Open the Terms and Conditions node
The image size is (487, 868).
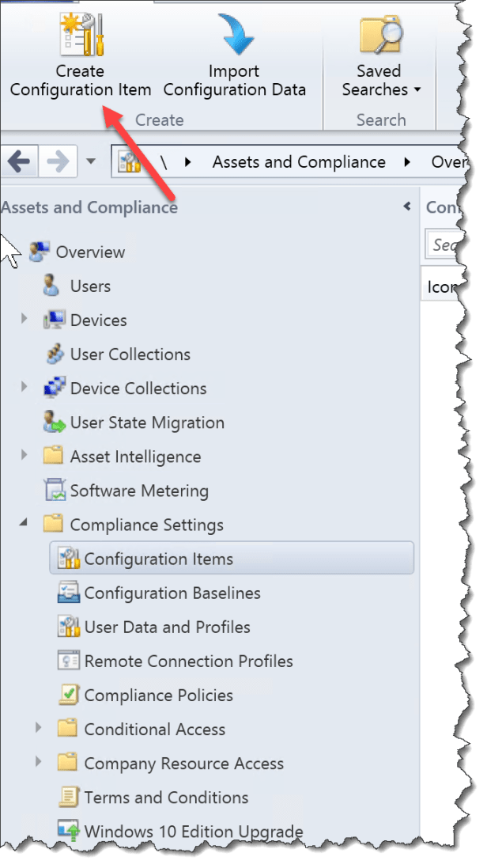point(166,798)
